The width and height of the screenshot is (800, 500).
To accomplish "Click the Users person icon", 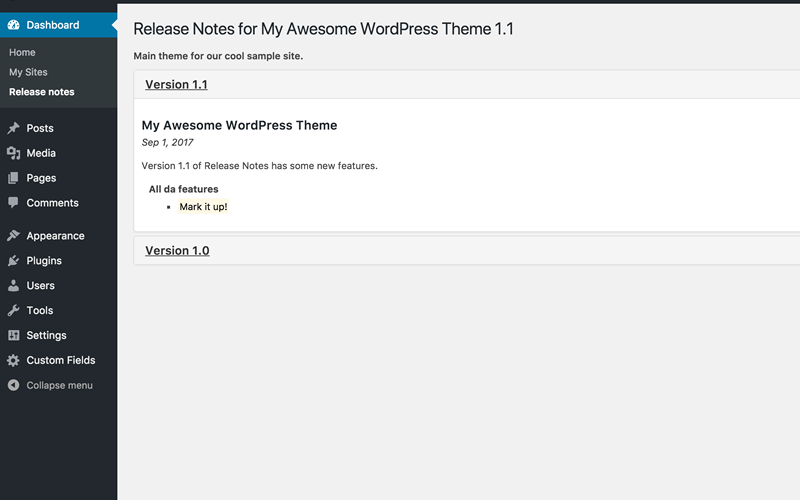I will point(14,286).
